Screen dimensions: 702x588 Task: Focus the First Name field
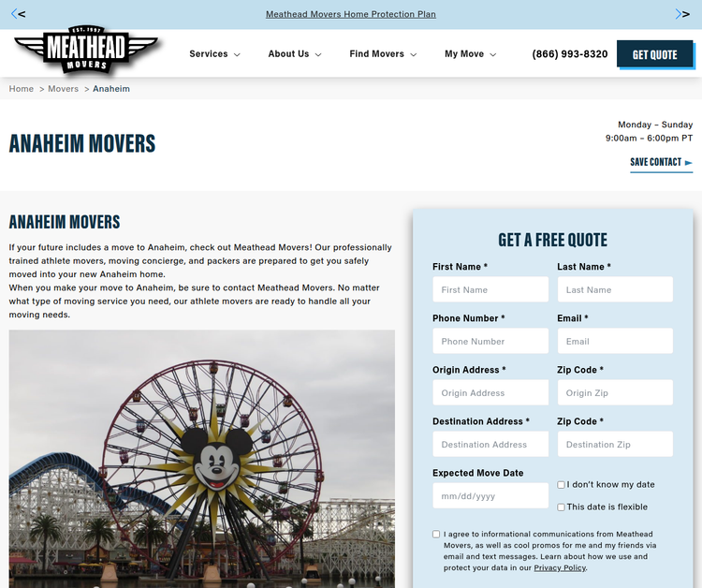[490, 289]
